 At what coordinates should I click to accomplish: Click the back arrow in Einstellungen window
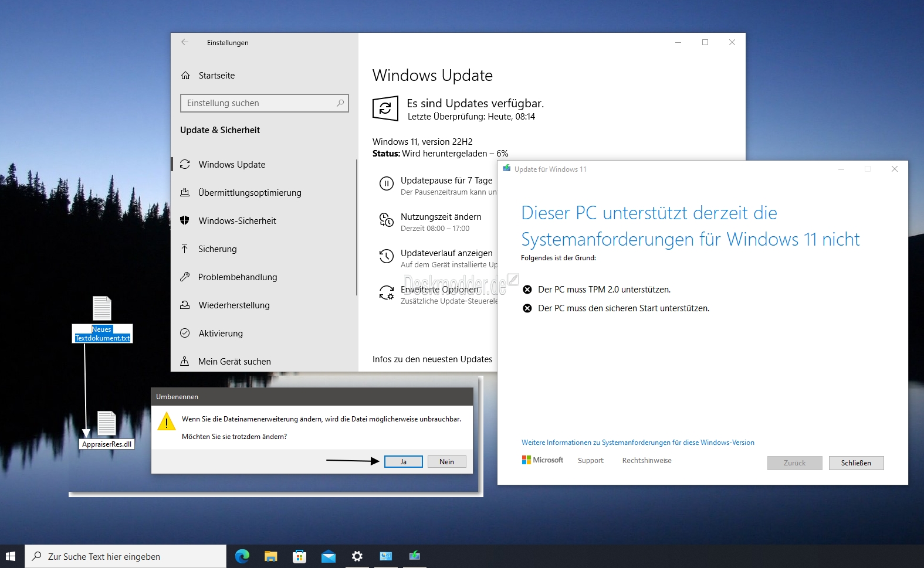tap(185, 42)
